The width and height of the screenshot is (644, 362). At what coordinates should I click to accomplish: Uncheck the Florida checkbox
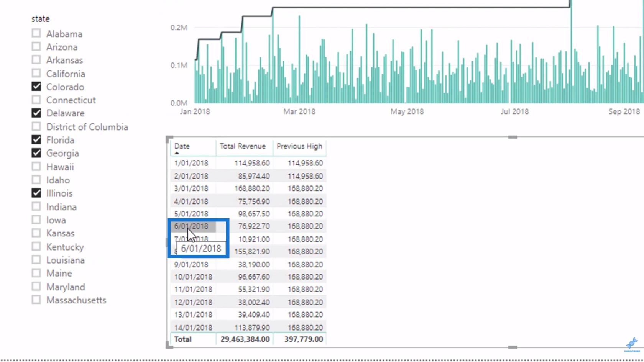pyautogui.click(x=36, y=139)
